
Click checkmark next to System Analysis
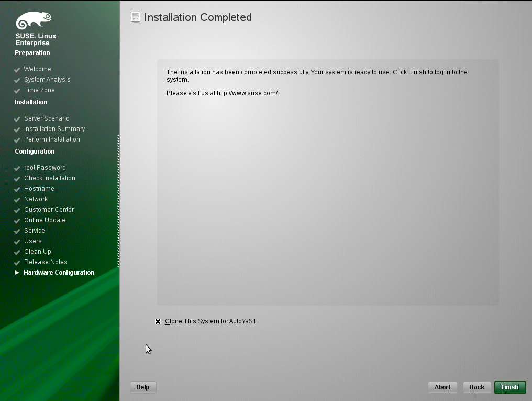(x=17, y=80)
